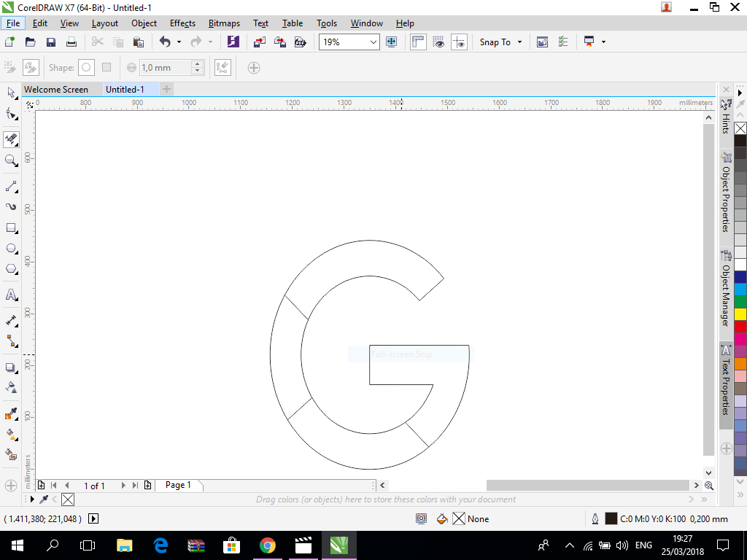Expand the Undo history dropdown arrow
The image size is (747, 560).
179,42
